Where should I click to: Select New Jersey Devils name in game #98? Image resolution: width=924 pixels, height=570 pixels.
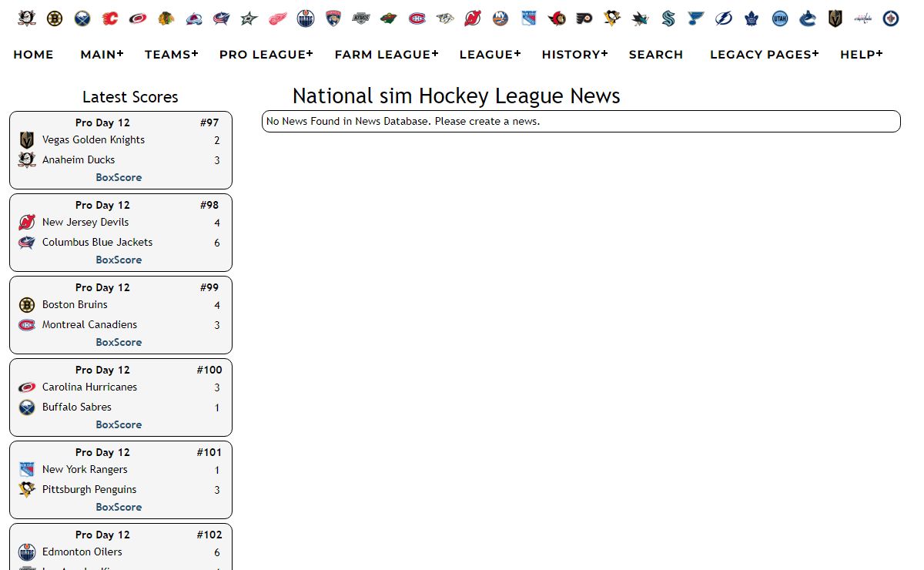pyautogui.click(x=85, y=222)
